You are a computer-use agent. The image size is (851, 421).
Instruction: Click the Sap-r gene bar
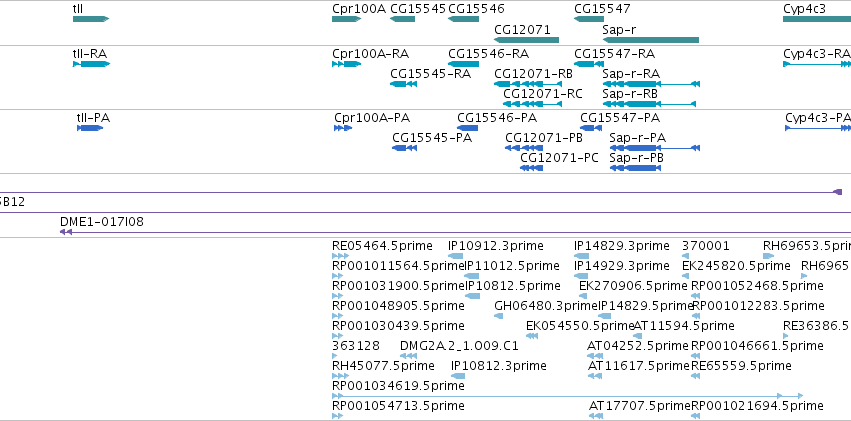click(651, 40)
